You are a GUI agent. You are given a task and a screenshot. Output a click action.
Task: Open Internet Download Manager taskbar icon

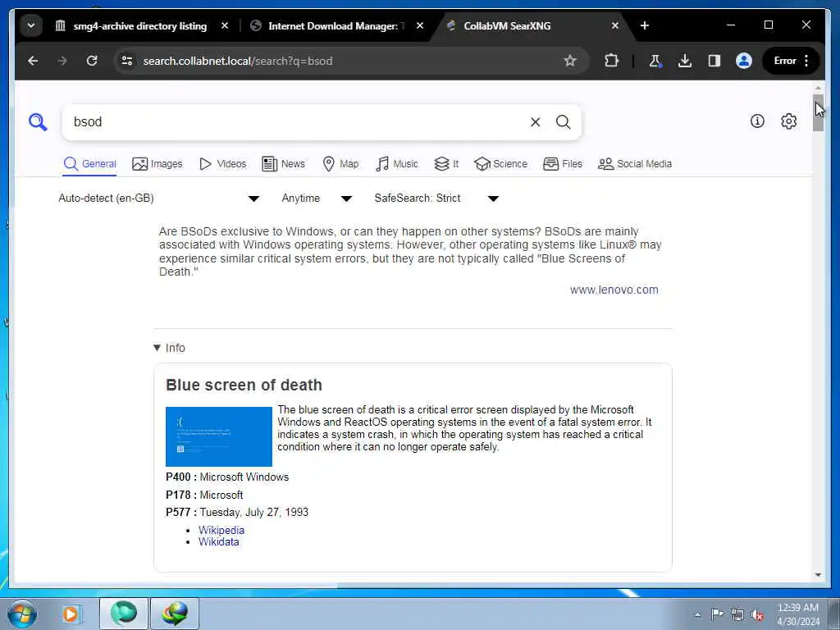coord(175,614)
